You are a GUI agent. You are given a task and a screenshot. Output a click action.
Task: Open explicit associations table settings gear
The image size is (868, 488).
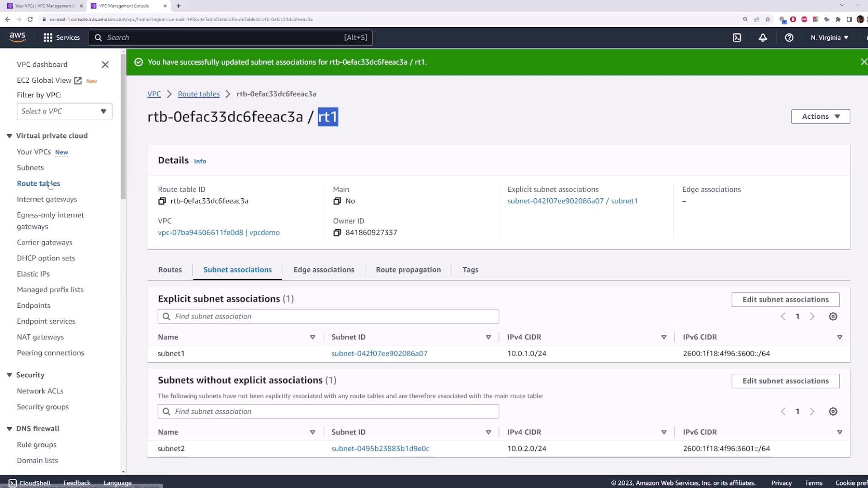[x=833, y=317]
